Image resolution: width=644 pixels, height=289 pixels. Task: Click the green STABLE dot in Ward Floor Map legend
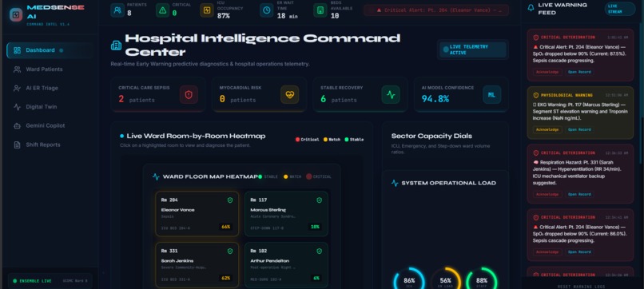pyautogui.click(x=260, y=176)
